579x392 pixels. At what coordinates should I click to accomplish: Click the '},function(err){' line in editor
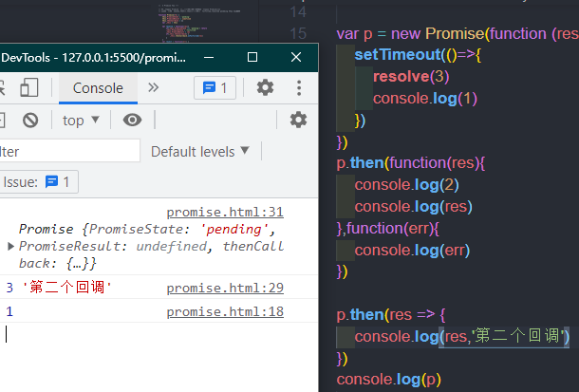point(387,229)
